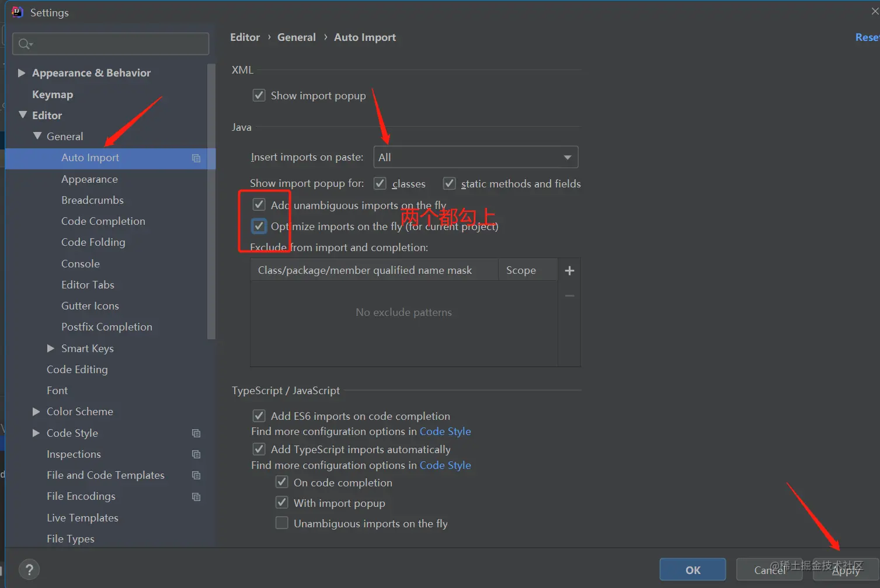Viewport: 880px width, 588px height.
Task: Click the minus icon to remove exclude pattern
Action: (569, 296)
